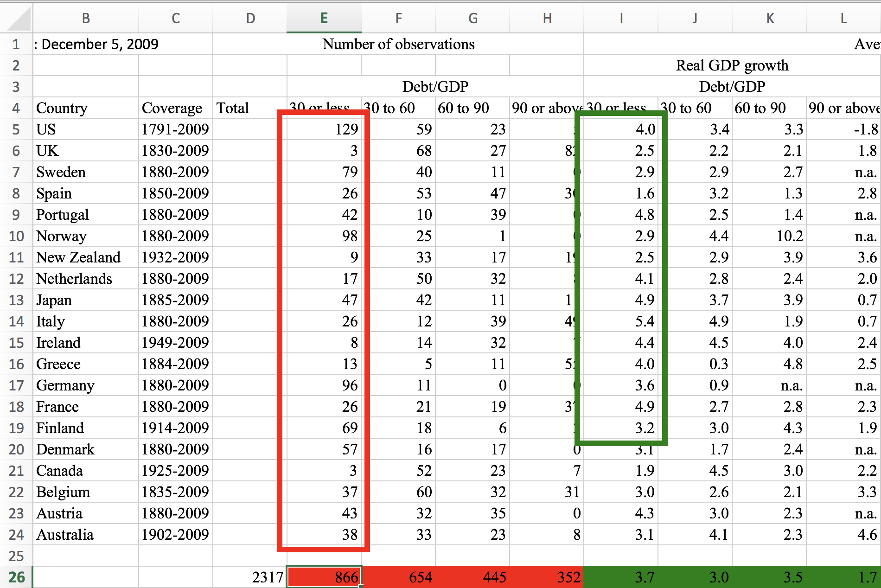Click the green average cell 3.7
Screen dimensions: 881x588
pyautogui.click(x=621, y=577)
